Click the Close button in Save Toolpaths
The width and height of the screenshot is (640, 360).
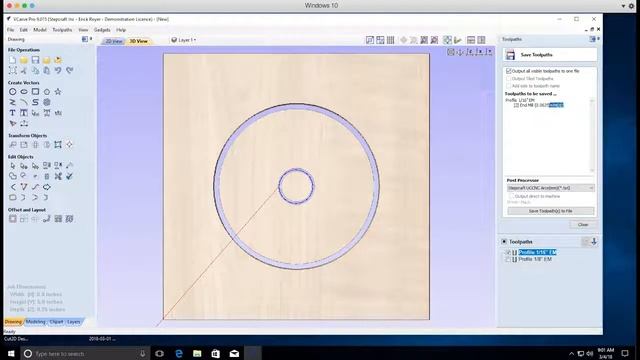583,225
